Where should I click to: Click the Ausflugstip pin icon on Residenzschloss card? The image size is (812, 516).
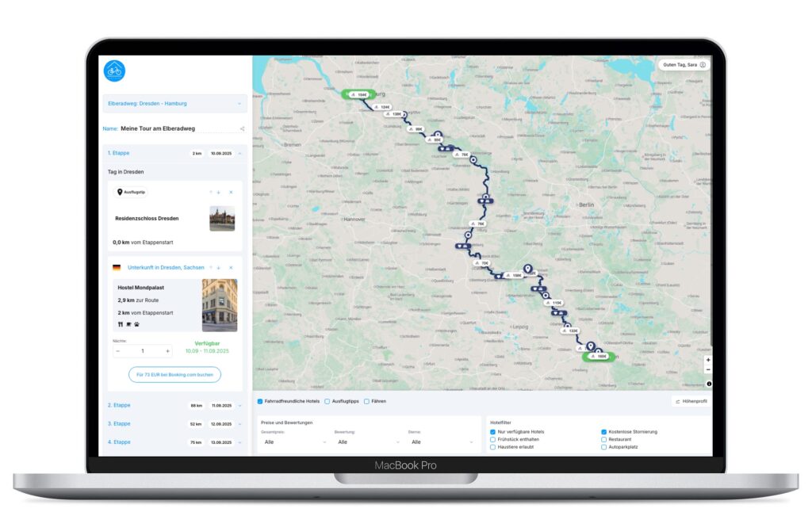(x=120, y=192)
